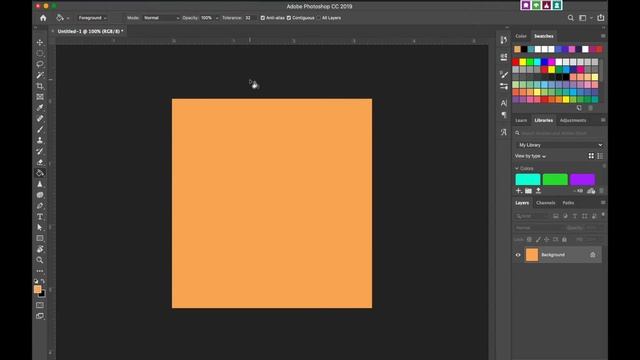The width and height of the screenshot is (640, 360).
Task: Select the Path Selection tool
Action: point(40,227)
